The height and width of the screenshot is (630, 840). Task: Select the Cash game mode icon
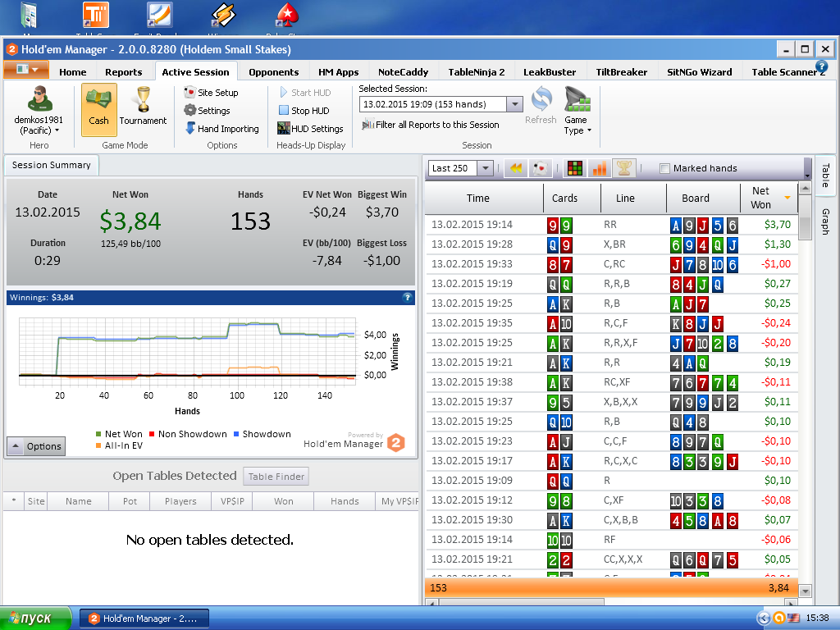pyautogui.click(x=98, y=109)
